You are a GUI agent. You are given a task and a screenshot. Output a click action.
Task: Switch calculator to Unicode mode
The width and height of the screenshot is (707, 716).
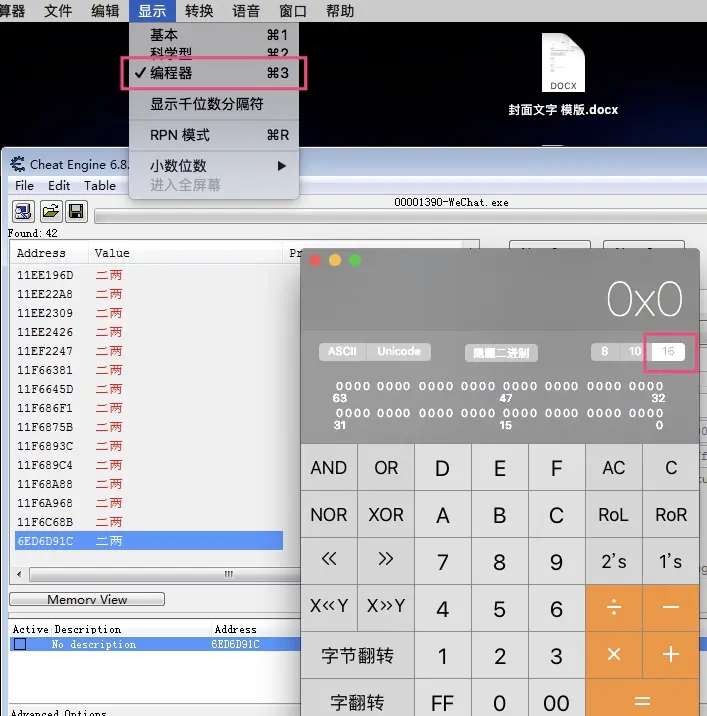tap(399, 352)
